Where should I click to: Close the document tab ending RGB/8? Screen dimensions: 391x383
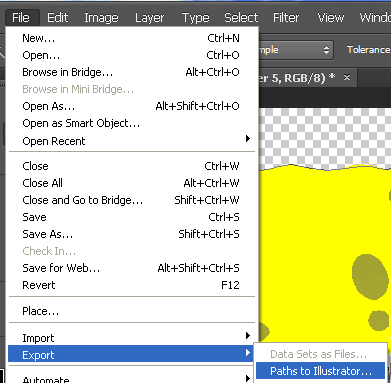[x=347, y=78]
